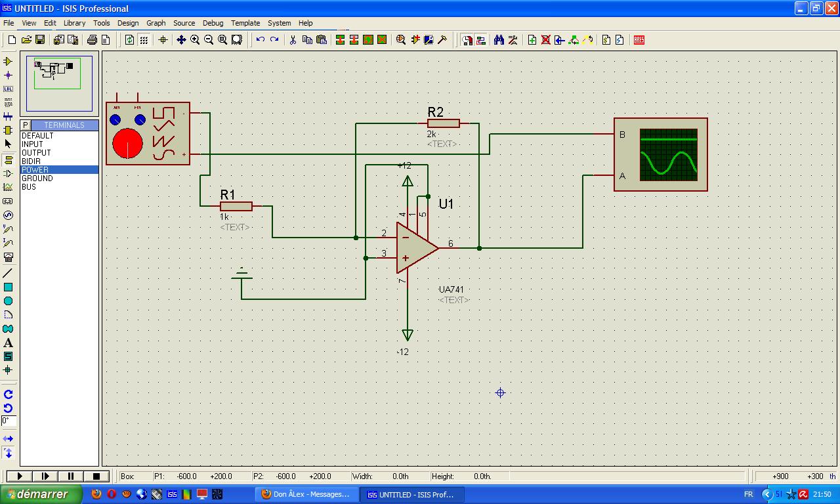The width and height of the screenshot is (840, 504).
Task: Click the 'P' pick devices button
Action: 26,125
